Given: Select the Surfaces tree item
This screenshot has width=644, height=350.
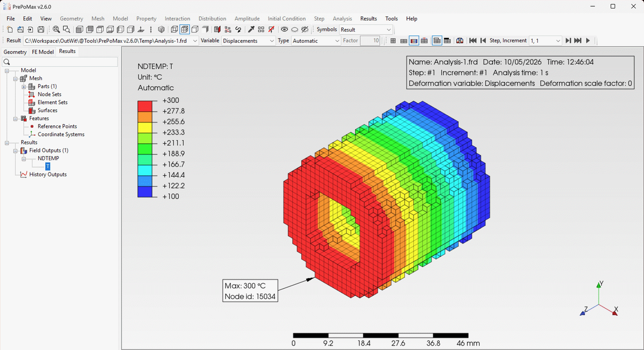Looking at the screenshot, I should 48,110.
